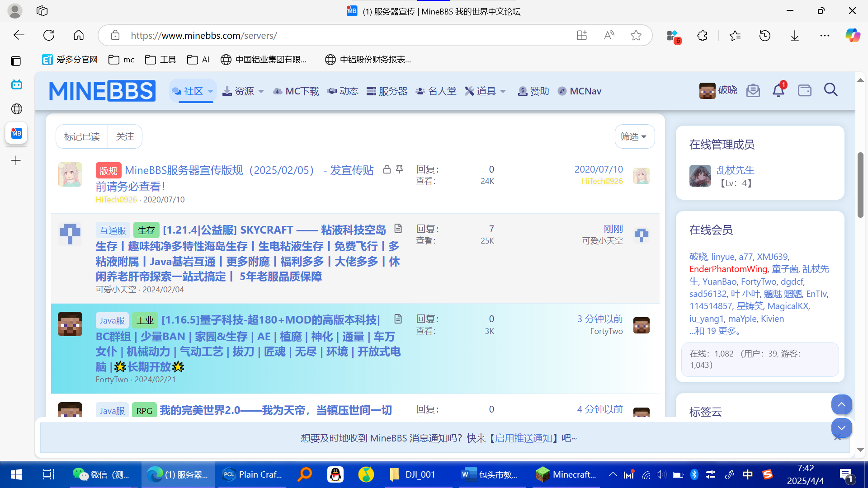Click the page vertical scrollbar thumb
Screen dimensions: 868x488
(x=860, y=185)
